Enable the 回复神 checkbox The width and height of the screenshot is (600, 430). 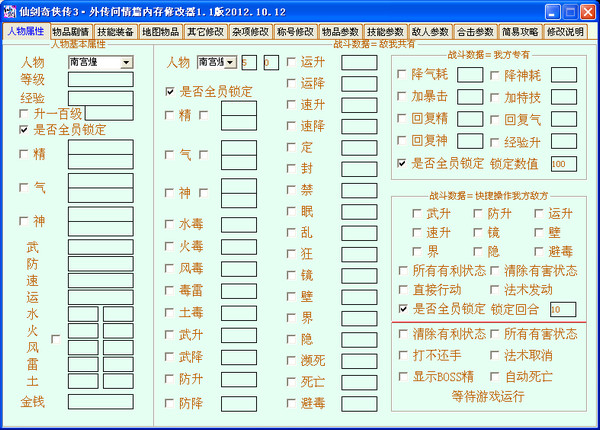point(402,140)
